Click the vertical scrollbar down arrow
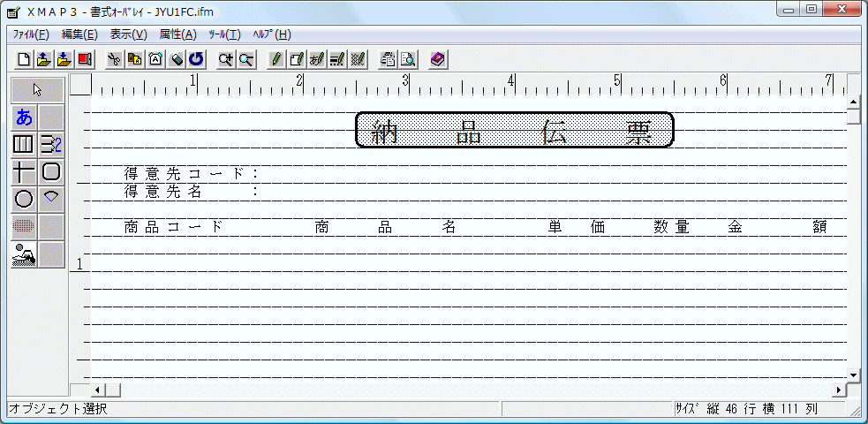The height and width of the screenshot is (424, 868). click(x=854, y=375)
